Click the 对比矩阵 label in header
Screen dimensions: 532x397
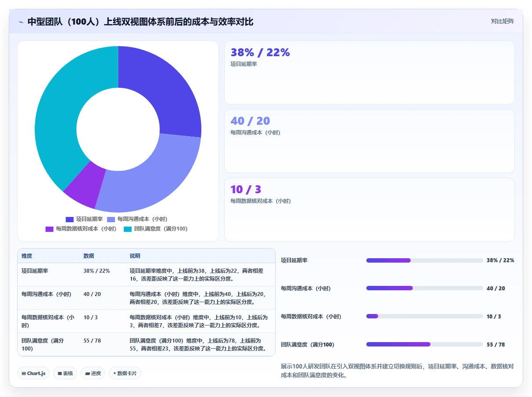[503, 21]
